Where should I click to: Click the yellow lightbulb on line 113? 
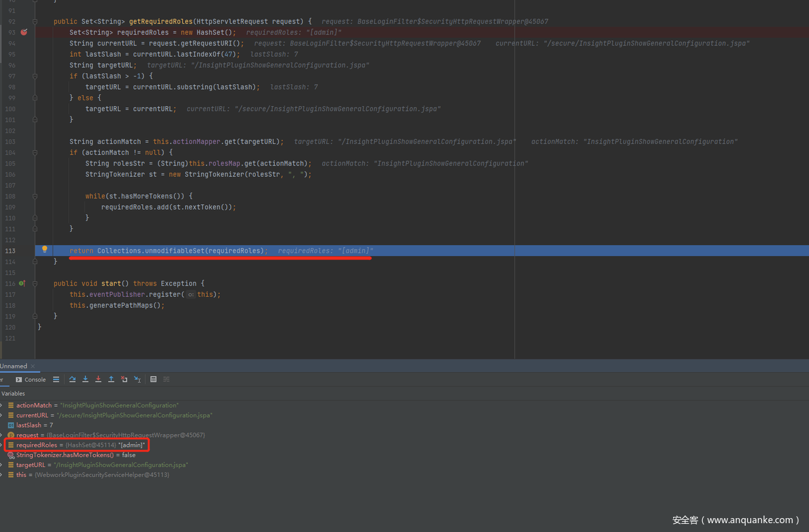pyautogui.click(x=44, y=250)
